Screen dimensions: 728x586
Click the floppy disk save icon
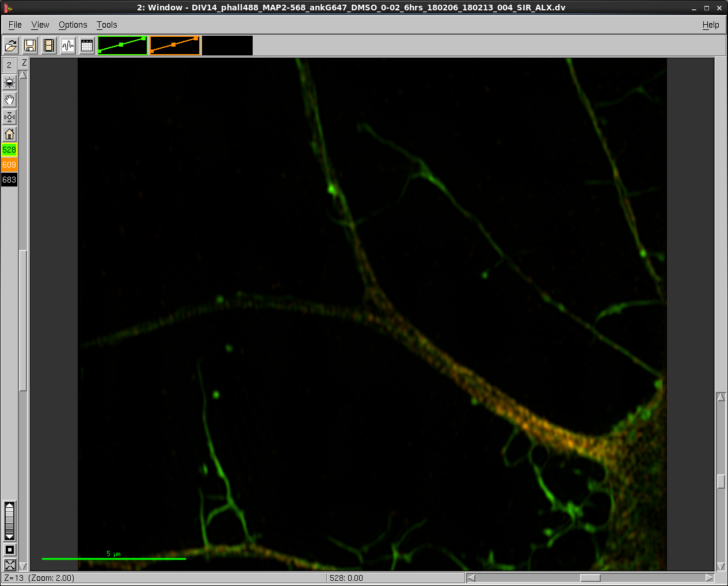point(30,45)
